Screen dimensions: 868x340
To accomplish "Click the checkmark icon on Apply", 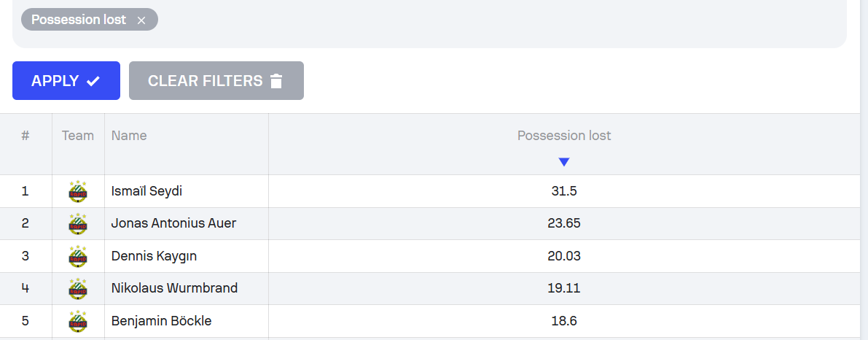I will 93,81.
